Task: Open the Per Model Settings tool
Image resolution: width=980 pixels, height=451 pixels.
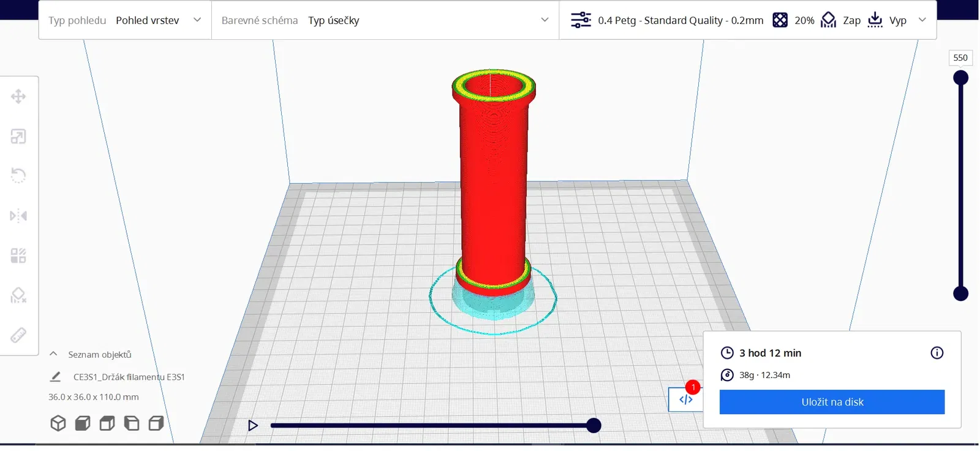Action: [x=18, y=256]
